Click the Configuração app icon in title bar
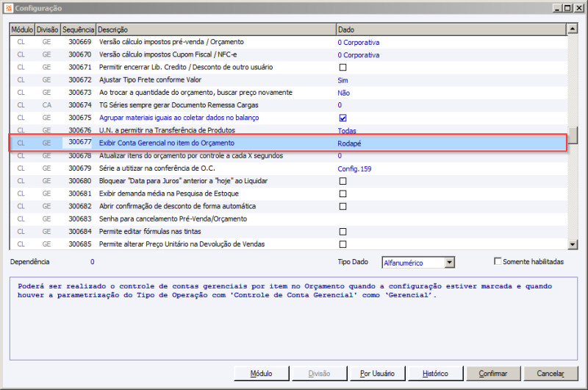This screenshot has width=588, height=390. pos(8,8)
